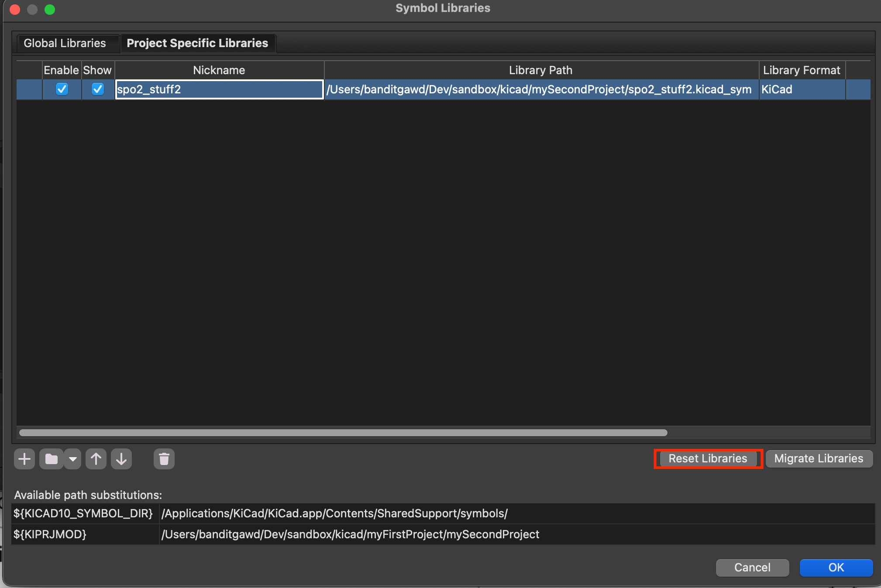Expand the folder button dropdown arrow
Image resolution: width=881 pixels, height=588 pixels.
point(73,459)
